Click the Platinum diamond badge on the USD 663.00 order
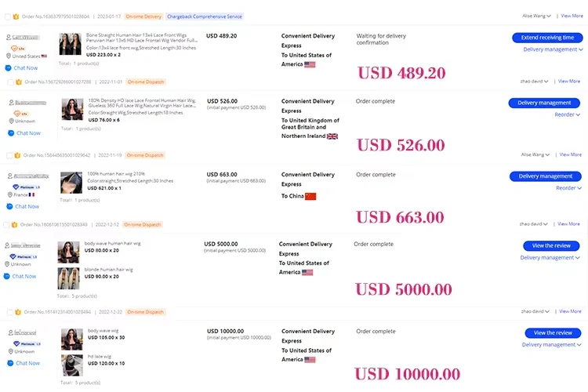Image resolution: width=588 pixels, height=392 pixels. point(16,187)
